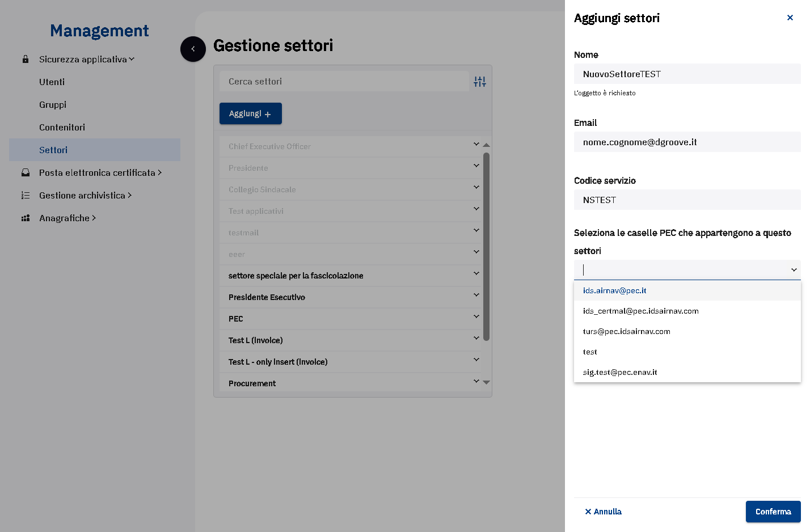Expand Test L (Invoice) row chevron
Image resolution: width=810 pixels, height=532 pixels.
click(x=476, y=338)
